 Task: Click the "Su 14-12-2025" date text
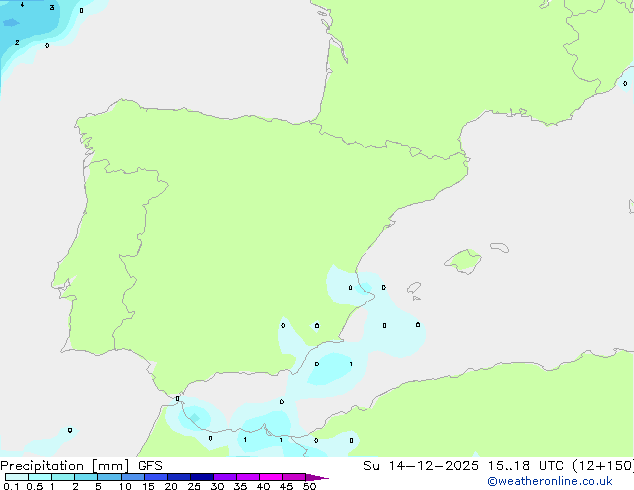click(421, 466)
